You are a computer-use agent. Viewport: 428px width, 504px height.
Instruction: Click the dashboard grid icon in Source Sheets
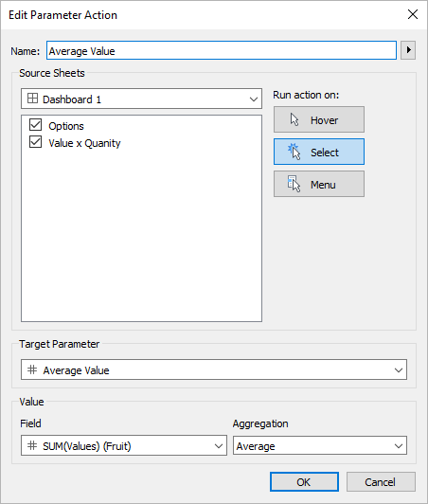[32, 99]
